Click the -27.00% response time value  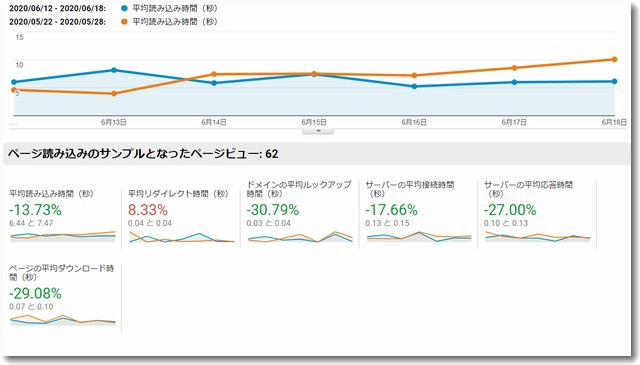(510, 210)
